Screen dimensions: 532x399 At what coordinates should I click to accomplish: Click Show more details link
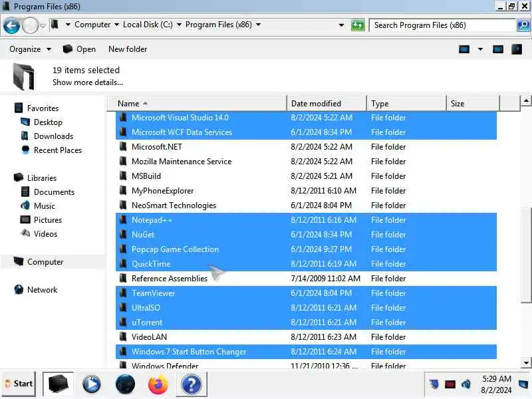tap(88, 82)
